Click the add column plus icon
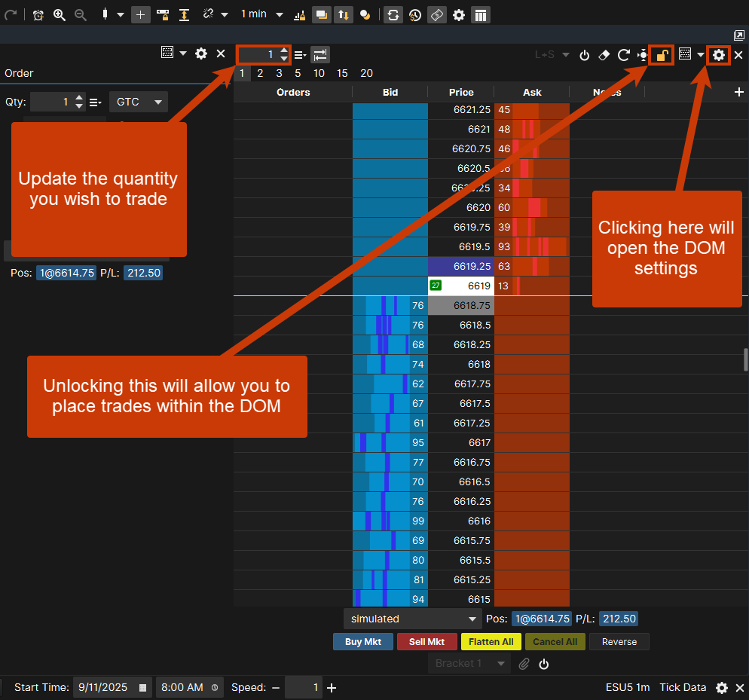The image size is (749, 700). 739,92
